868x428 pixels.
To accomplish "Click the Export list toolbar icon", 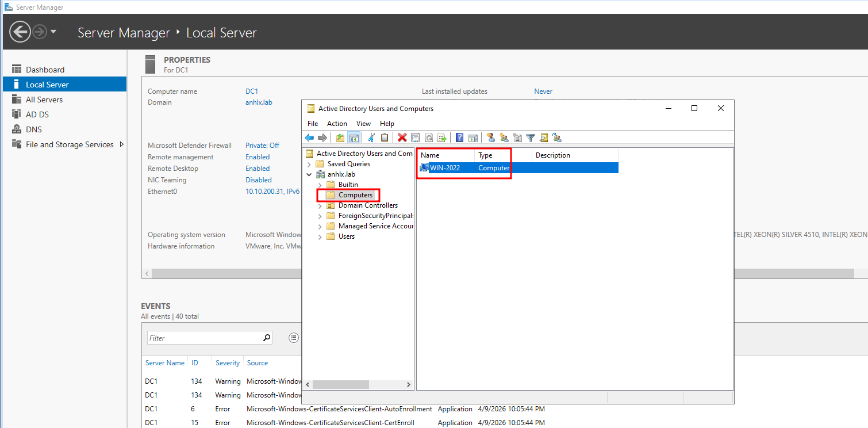I will pyautogui.click(x=442, y=137).
